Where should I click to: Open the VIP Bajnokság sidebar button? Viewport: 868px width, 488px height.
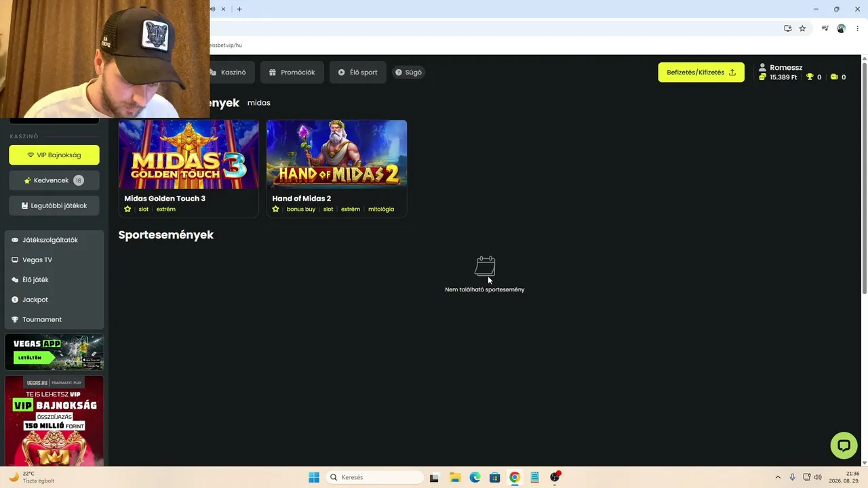click(x=54, y=155)
